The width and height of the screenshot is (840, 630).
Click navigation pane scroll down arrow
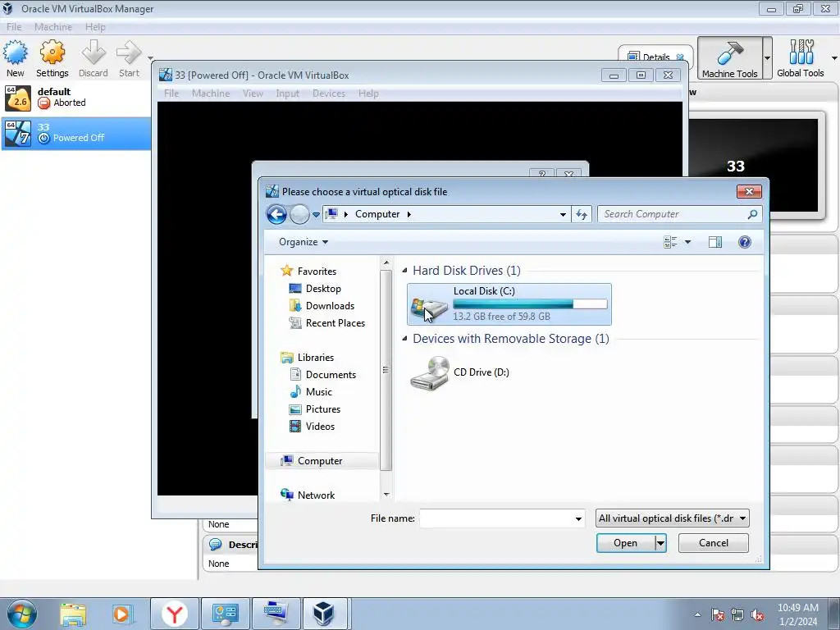coord(386,495)
